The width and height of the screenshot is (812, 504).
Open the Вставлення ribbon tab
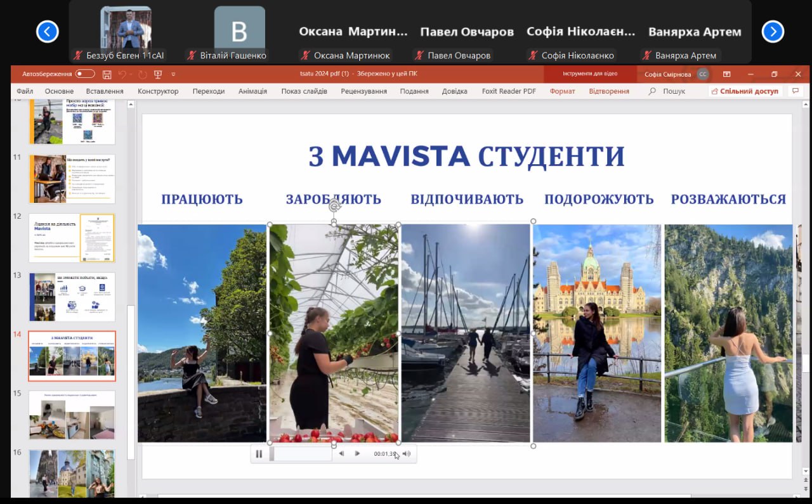point(105,91)
